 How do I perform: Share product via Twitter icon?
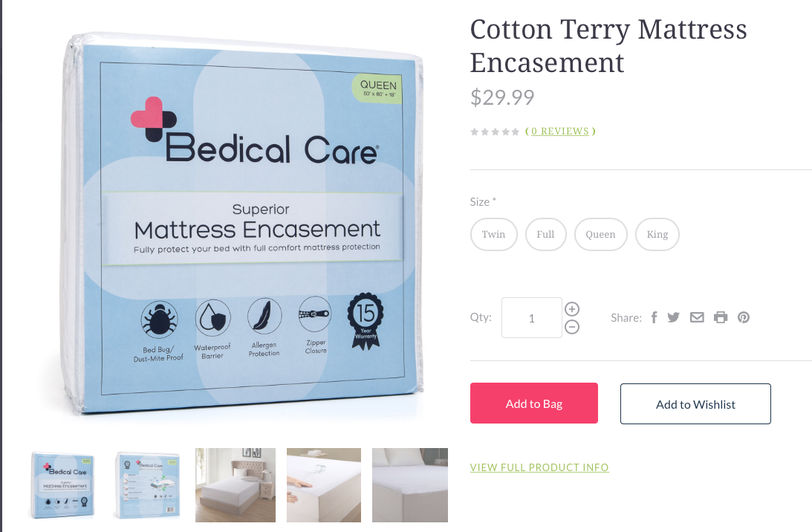coord(673,317)
